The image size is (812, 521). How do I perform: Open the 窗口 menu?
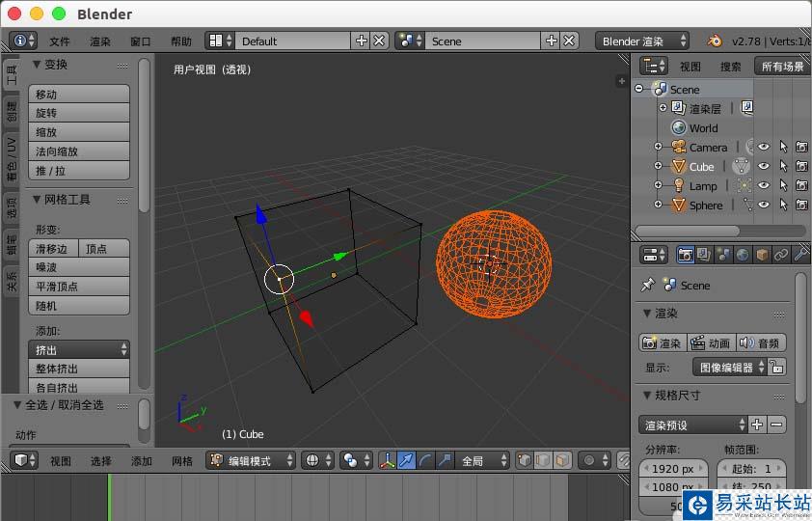pos(141,41)
